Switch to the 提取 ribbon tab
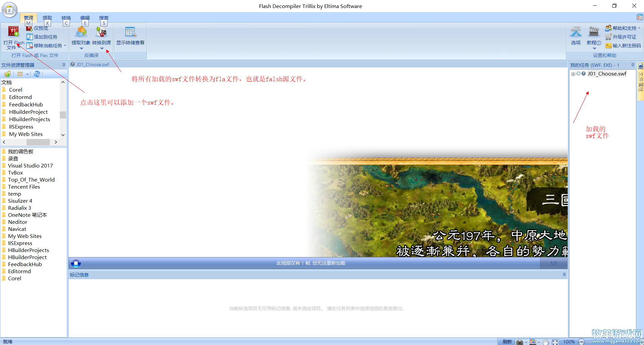 [47, 18]
